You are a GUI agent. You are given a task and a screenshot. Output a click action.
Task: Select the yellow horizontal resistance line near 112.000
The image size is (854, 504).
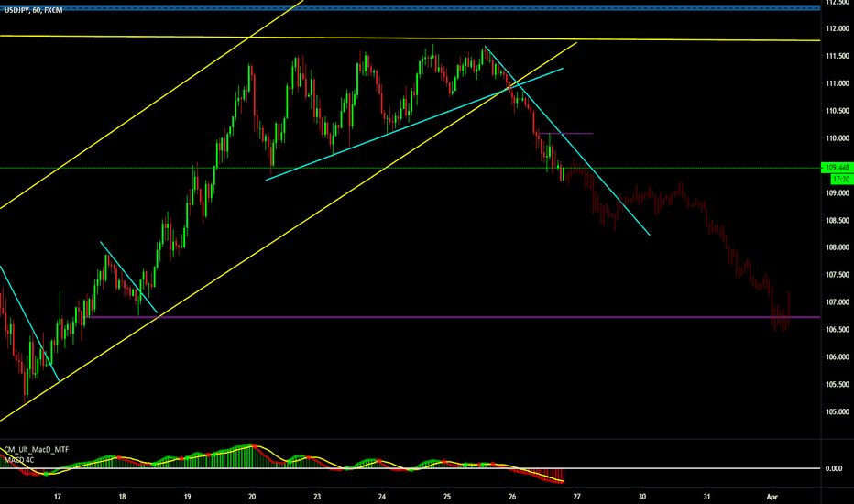[411, 38]
